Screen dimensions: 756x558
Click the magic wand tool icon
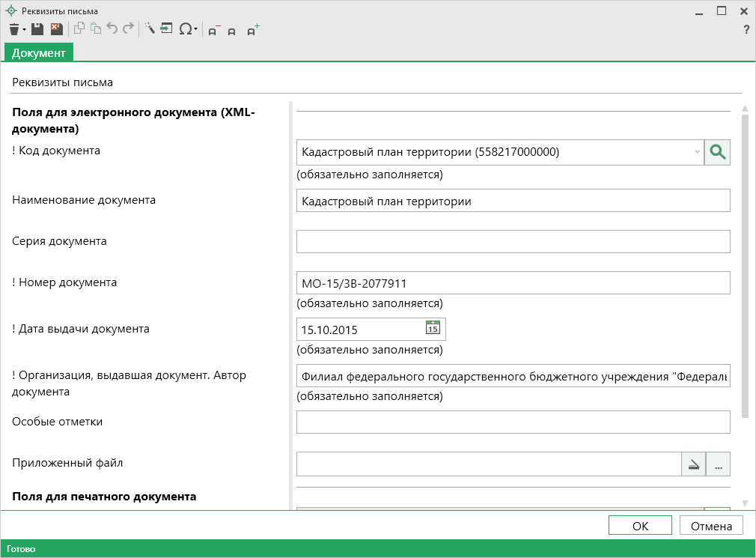[x=149, y=29]
